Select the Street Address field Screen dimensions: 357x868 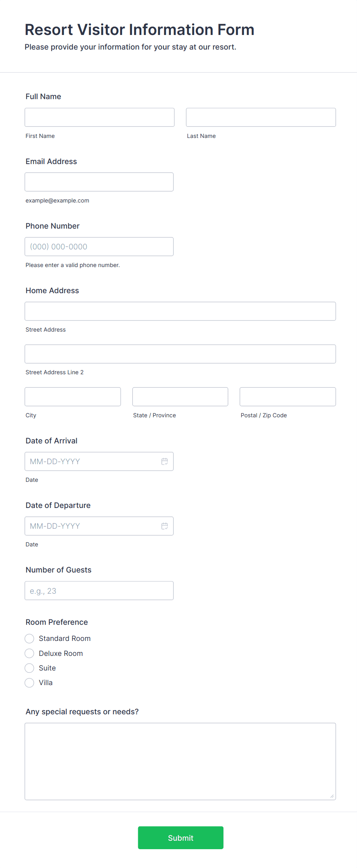click(180, 311)
